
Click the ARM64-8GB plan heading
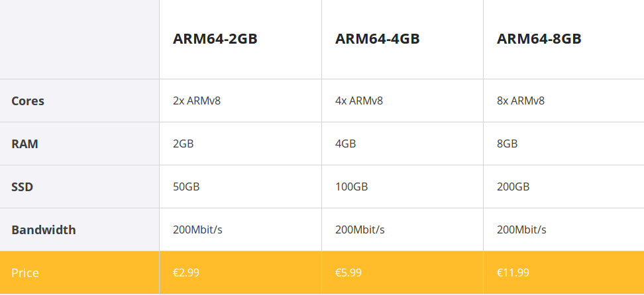pyautogui.click(x=539, y=39)
